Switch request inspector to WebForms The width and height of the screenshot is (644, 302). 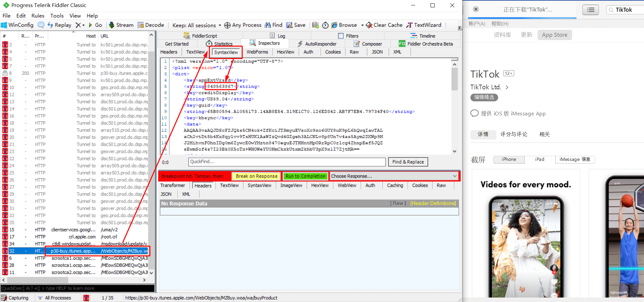click(x=257, y=52)
